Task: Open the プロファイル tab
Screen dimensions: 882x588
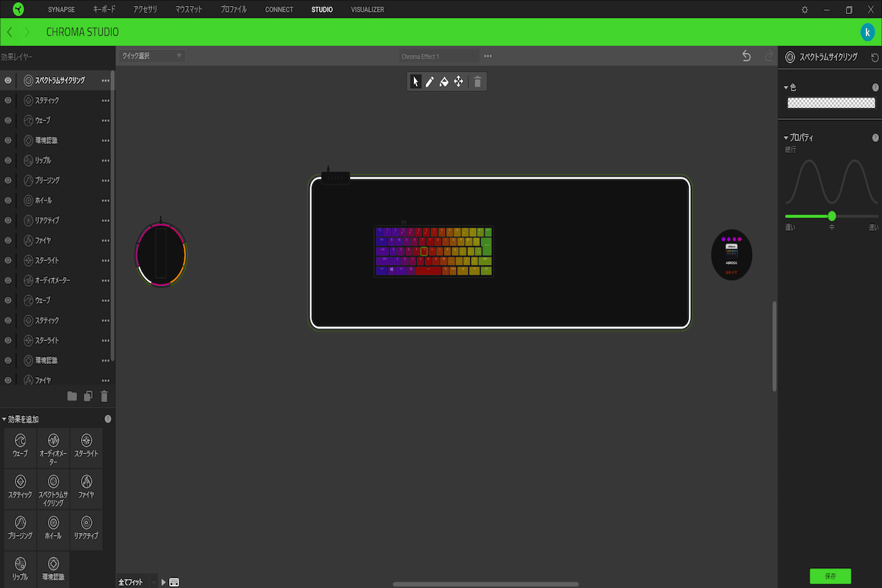Action: tap(234, 10)
